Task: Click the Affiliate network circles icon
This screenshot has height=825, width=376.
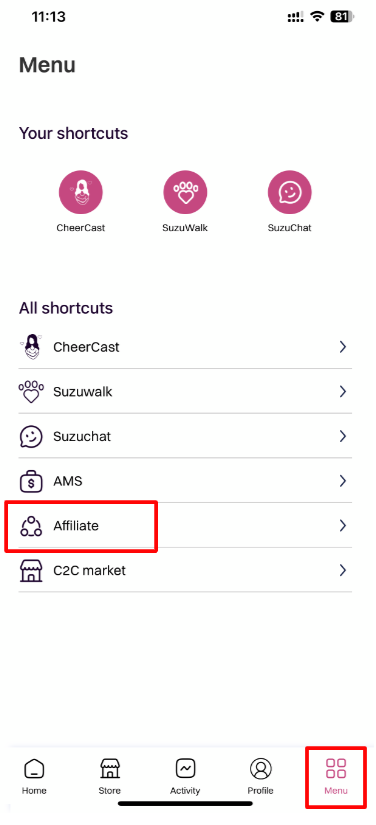Action: tap(31, 526)
